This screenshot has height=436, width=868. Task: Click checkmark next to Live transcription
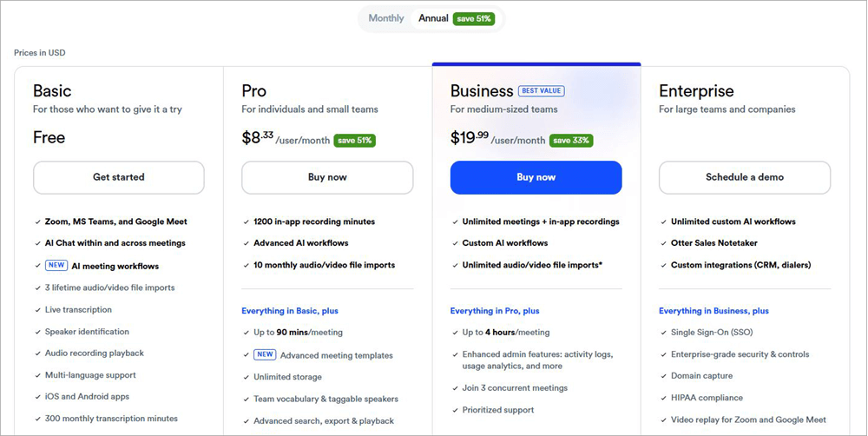click(x=37, y=310)
